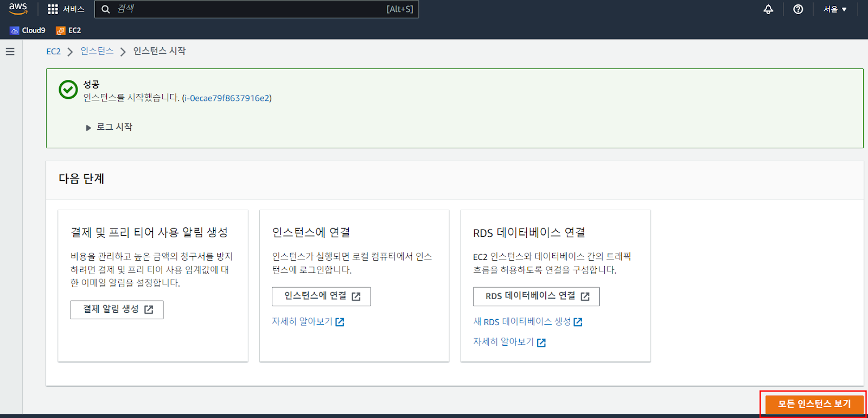Open the help question mark icon
Image resolution: width=868 pixels, height=418 pixels.
click(798, 9)
